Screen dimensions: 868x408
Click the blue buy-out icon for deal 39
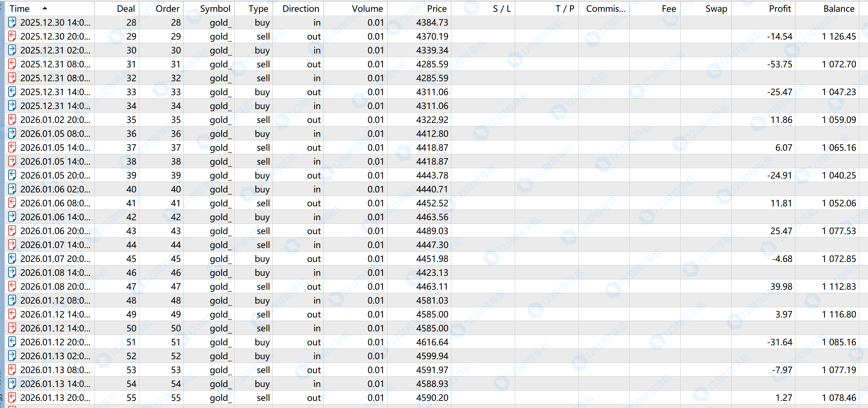tap(12, 175)
